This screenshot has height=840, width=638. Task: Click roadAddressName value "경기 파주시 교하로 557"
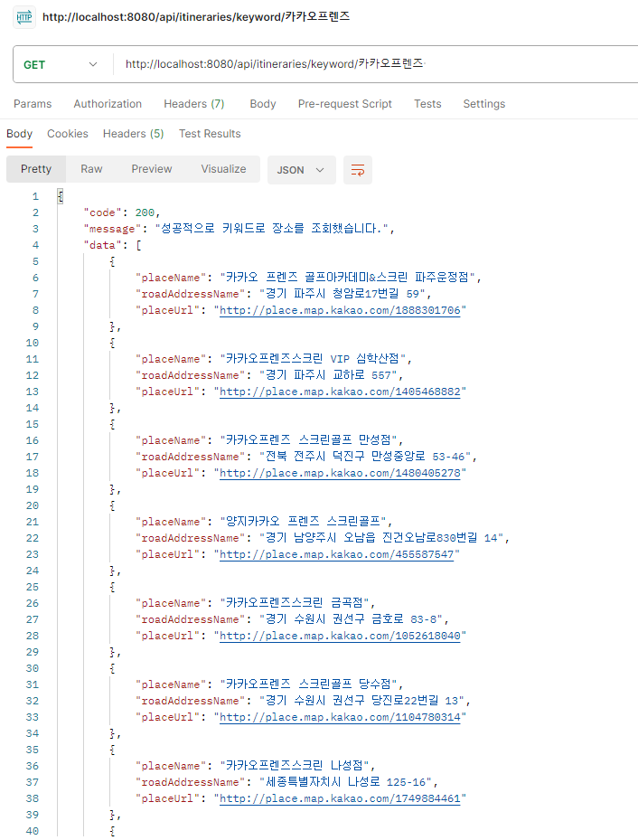click(328, 375)
